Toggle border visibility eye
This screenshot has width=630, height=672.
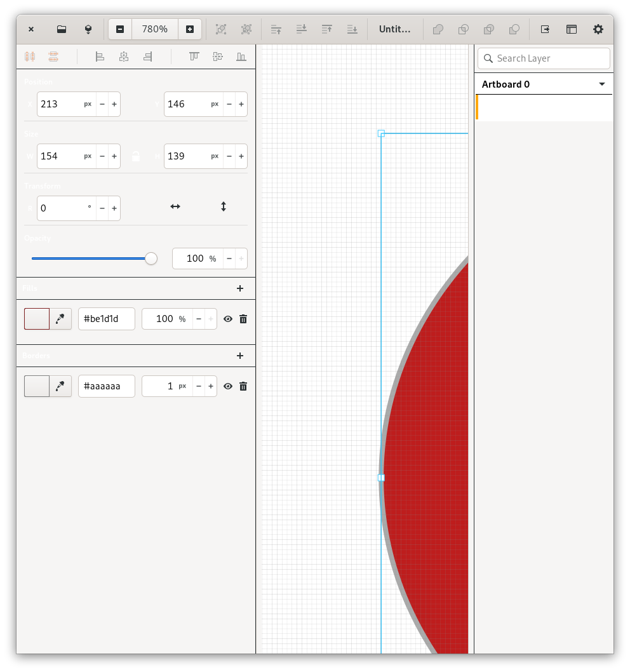[228, 386]
